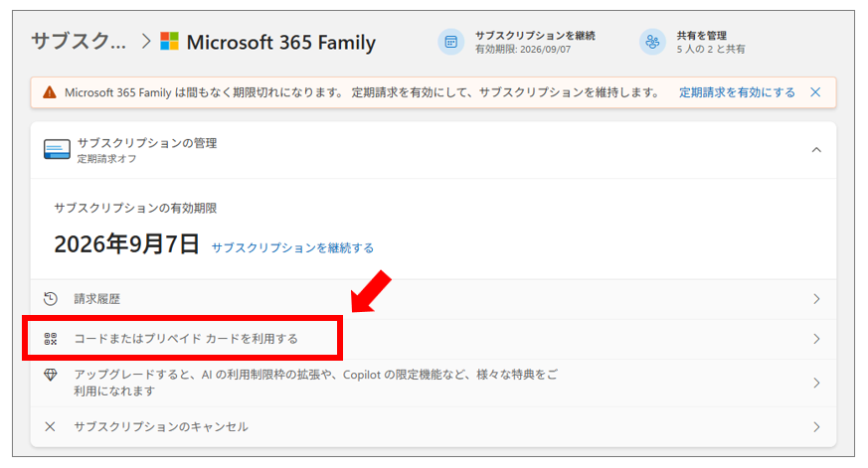Click 5 人の 2 と共有 text
Viewport: 868px width, 468px height.
click(x=711, y=50)
